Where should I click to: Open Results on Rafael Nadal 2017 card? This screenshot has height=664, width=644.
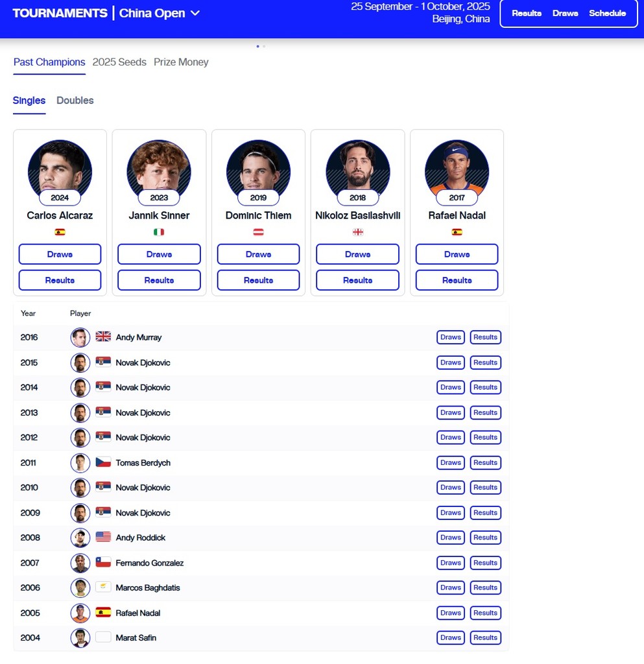coord(457,280)
